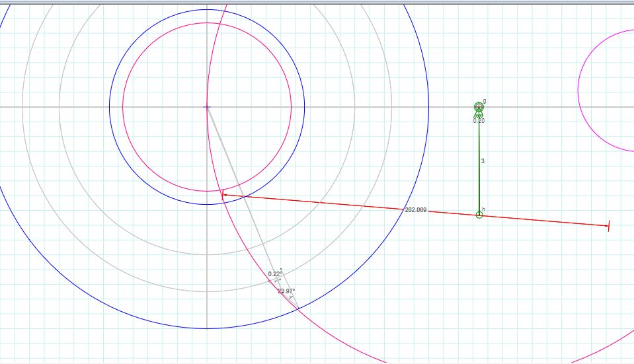Screen dimensions: 634x364
Task: Click the 23.97° angle label
Action: (286, 291)
